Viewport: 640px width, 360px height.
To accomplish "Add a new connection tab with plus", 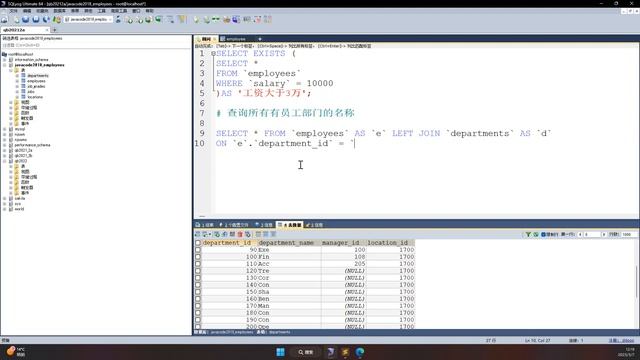I will tap(54, 30).
